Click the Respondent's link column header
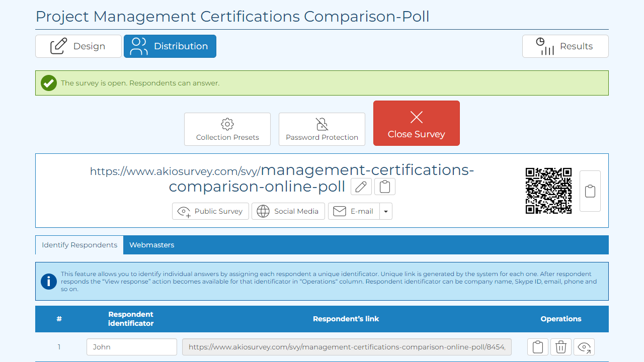Screen dimensions: 644x362 coord(346,319)
